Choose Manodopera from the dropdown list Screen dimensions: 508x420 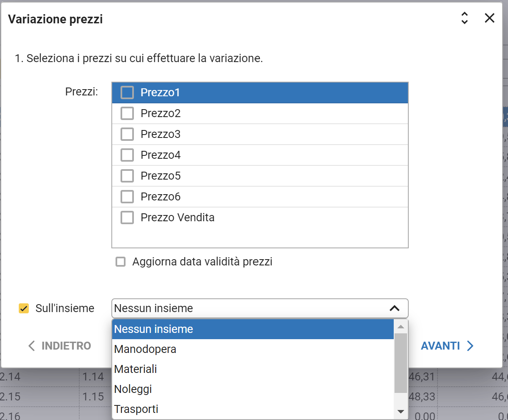(x=145, y=349)
